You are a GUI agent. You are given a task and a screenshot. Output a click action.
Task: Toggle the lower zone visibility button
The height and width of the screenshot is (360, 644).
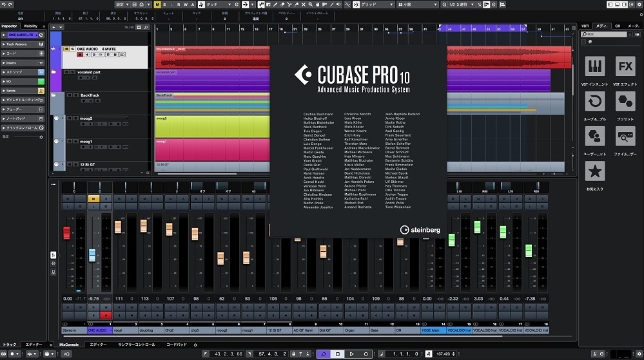[x=618, y=5]
